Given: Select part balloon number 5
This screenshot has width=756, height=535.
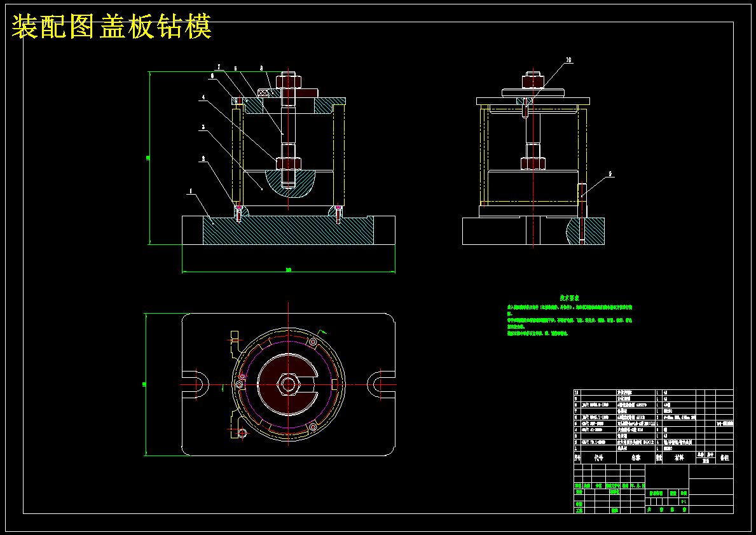Looking at the screenshot, I should (236, 69).
